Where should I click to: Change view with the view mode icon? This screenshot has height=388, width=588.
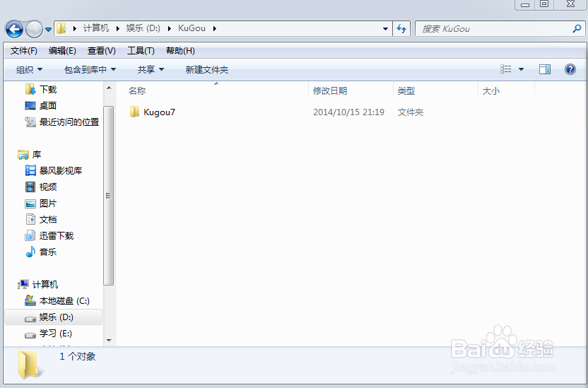[506, 69]
